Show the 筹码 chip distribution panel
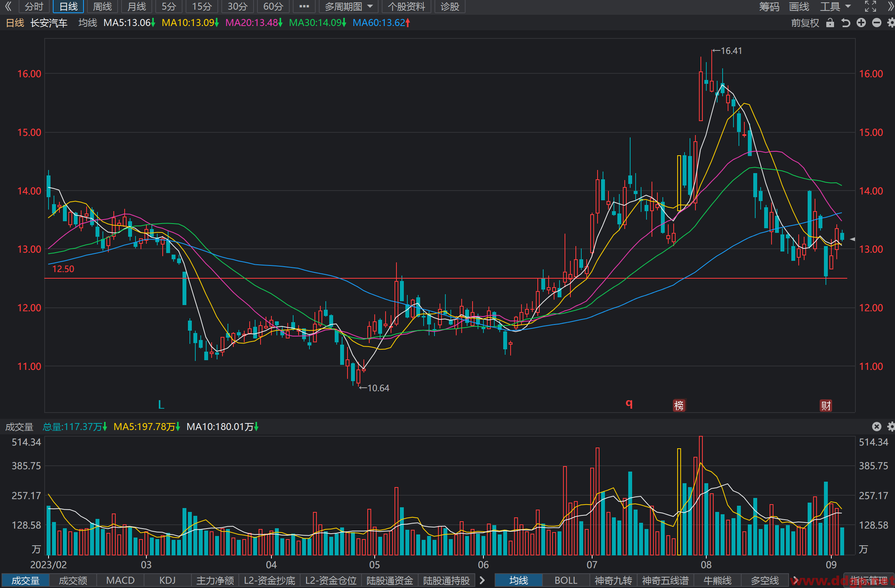Image resolution: width=895 pixels, height=588 pixels. click(769, 7)
